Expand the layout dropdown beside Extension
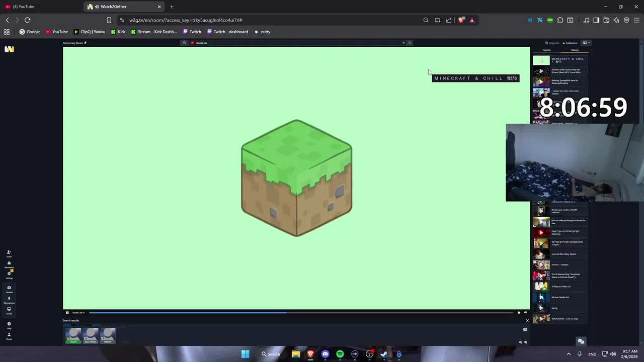The image size is (644, 362). [586, 43]
